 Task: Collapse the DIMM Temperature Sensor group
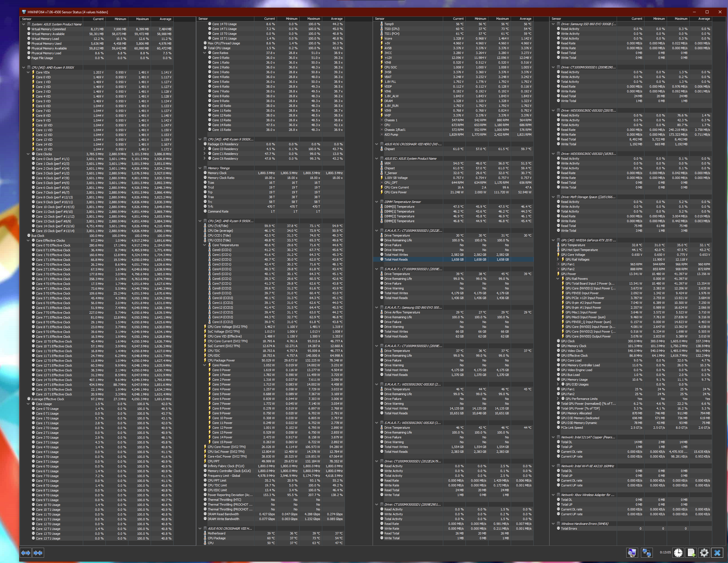(x=377, y=202)
